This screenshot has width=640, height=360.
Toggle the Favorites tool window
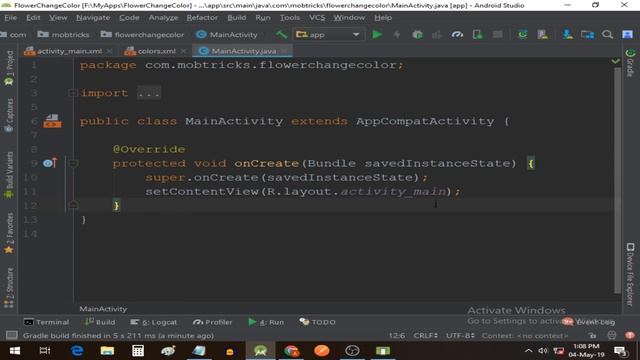point(9,233)
